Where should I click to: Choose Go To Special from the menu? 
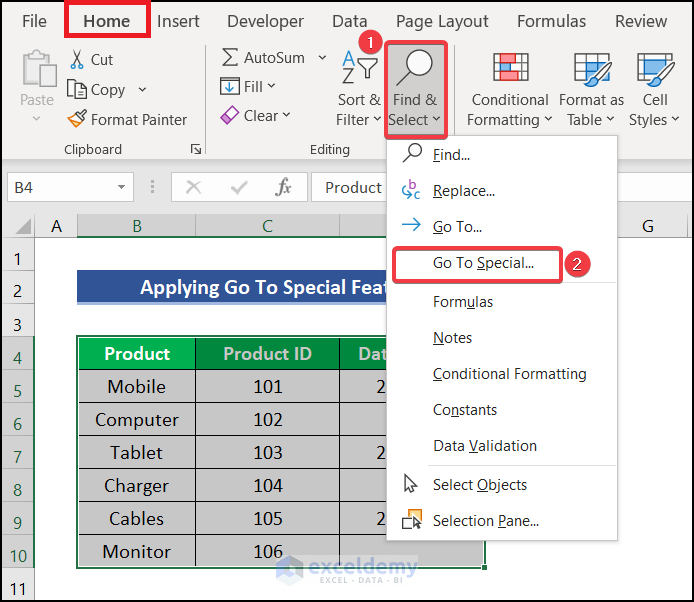coord(483,264)
